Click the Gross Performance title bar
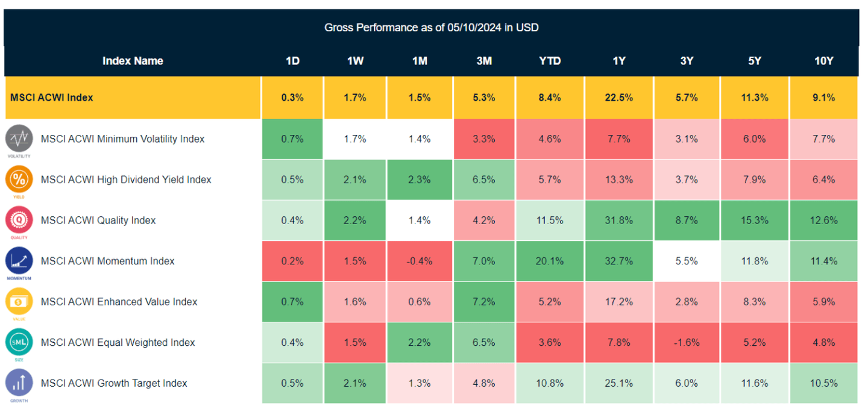 [431, 28]
